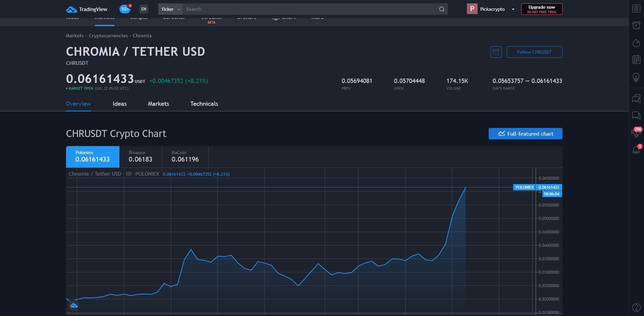644x316 pixels.
Task: Click the Chromia breadcrumb link
Action: pyautogui.click(x=142, y=36)
